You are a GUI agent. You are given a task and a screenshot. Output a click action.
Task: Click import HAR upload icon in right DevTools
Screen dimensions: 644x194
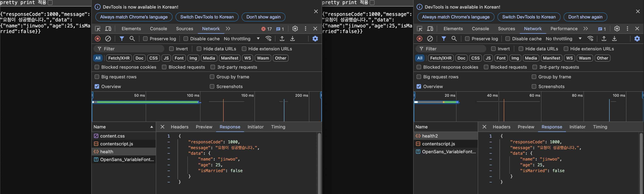point(604,39)
